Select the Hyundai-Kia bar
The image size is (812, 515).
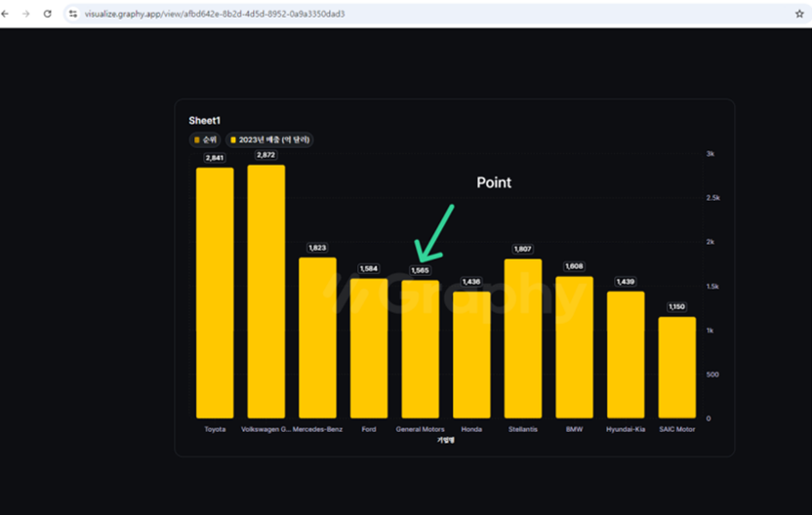click(x=626, y=355)
